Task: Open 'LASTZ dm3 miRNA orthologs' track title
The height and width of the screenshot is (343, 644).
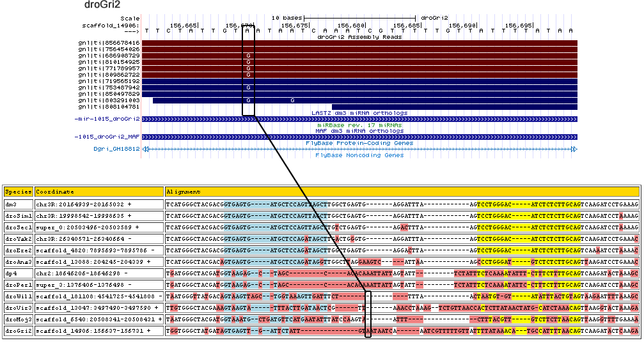Action: (x=359, y=113)
